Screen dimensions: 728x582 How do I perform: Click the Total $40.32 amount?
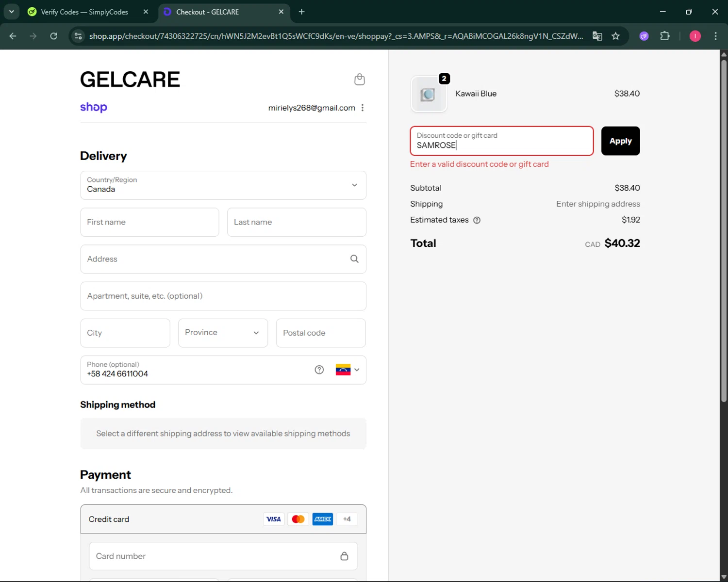(622, 243)
